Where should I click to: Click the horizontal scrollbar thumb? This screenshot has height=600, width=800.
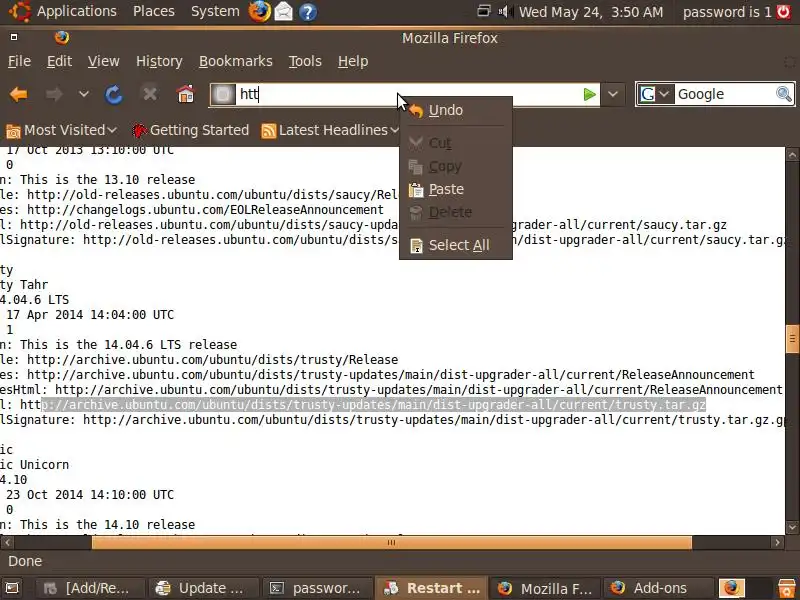pyautogui.click(x=391, y=542)
